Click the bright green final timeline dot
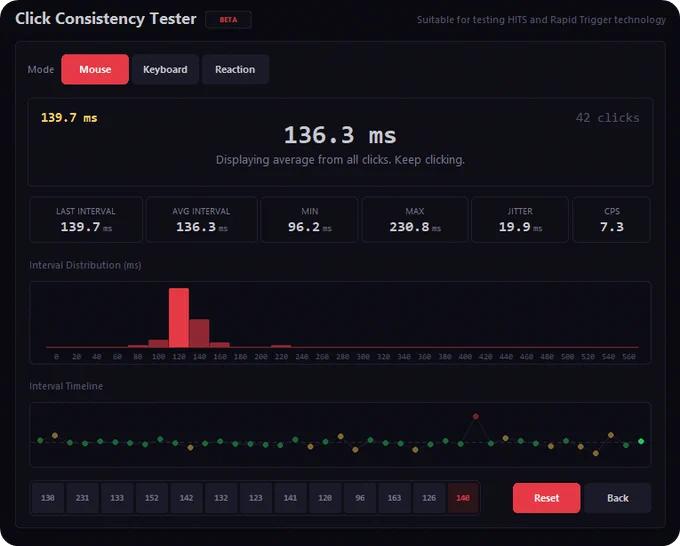 click(x=641, y=441)
